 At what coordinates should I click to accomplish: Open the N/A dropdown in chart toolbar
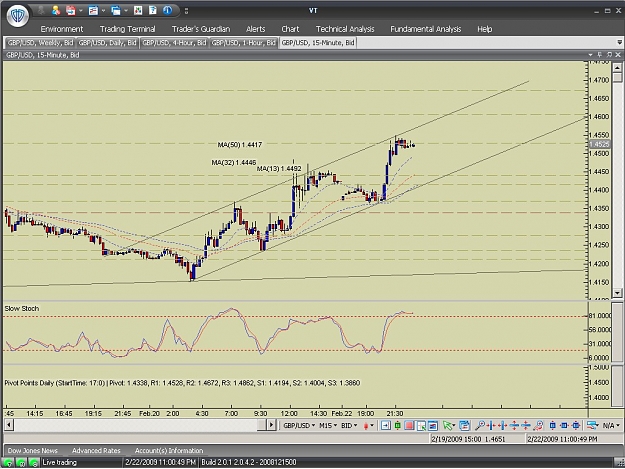pos(611,426)
